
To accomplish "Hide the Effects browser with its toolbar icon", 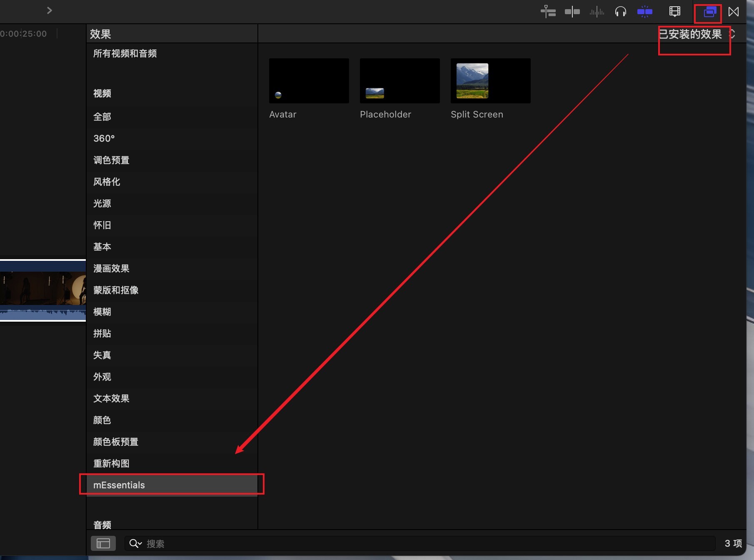I will pos(710,12).
